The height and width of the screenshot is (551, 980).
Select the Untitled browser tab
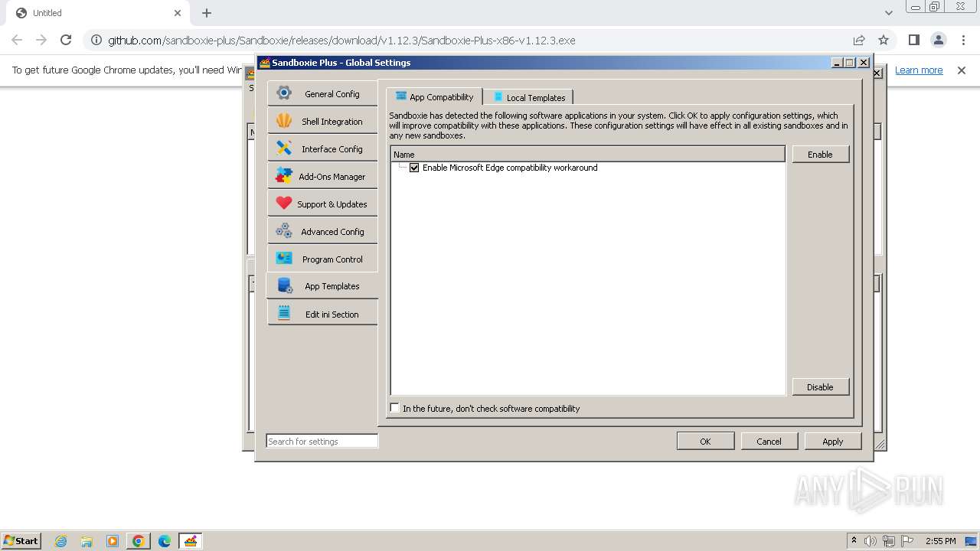[96, 13]
